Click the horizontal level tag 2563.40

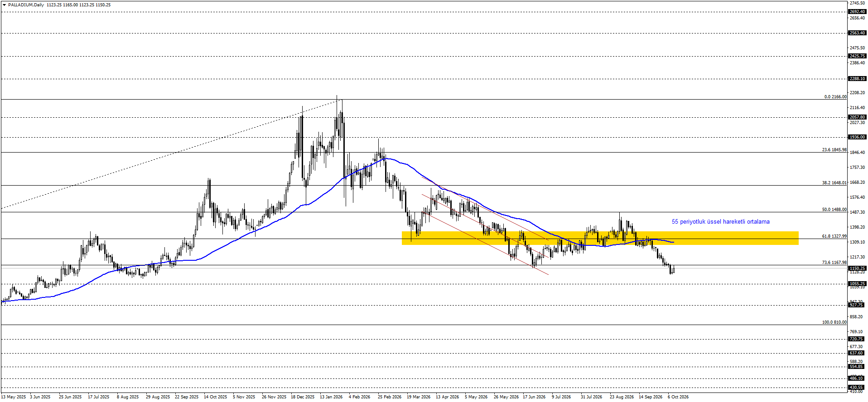tap(857, 33)
